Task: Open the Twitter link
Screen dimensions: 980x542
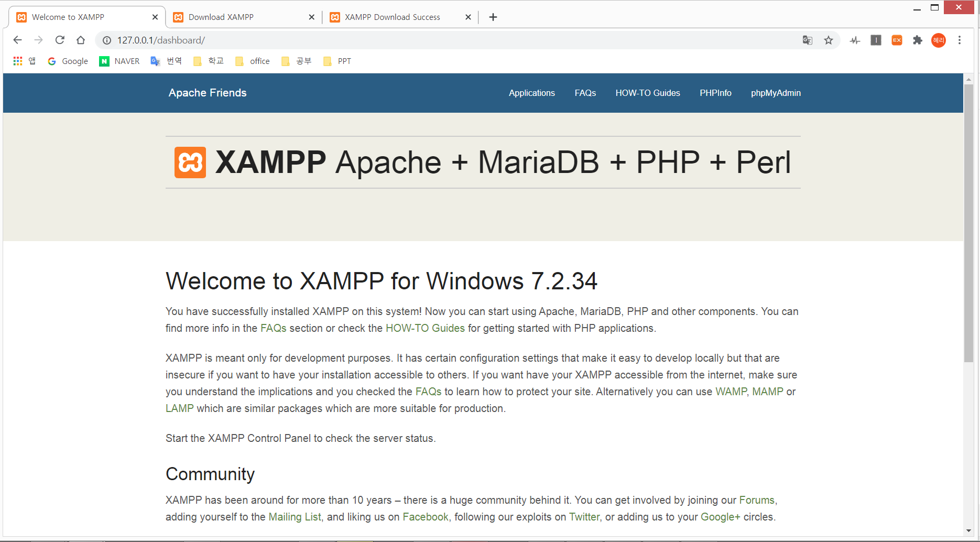Action: point(584,517)
